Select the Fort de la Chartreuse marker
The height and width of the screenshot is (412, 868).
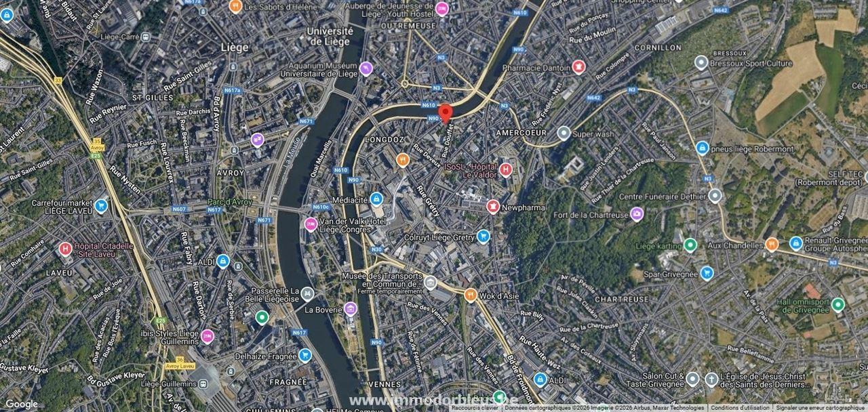pyautogui.click(x=636, y=215)
